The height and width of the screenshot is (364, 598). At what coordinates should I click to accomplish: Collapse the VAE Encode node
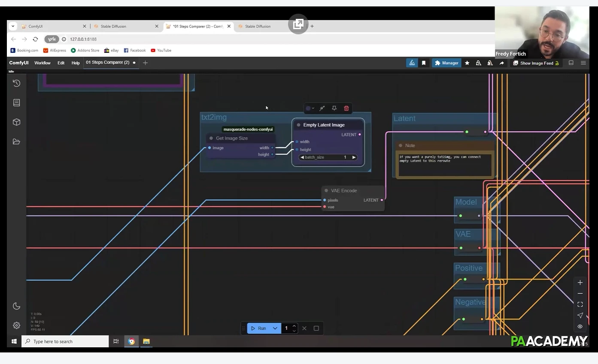pos(326,191)
